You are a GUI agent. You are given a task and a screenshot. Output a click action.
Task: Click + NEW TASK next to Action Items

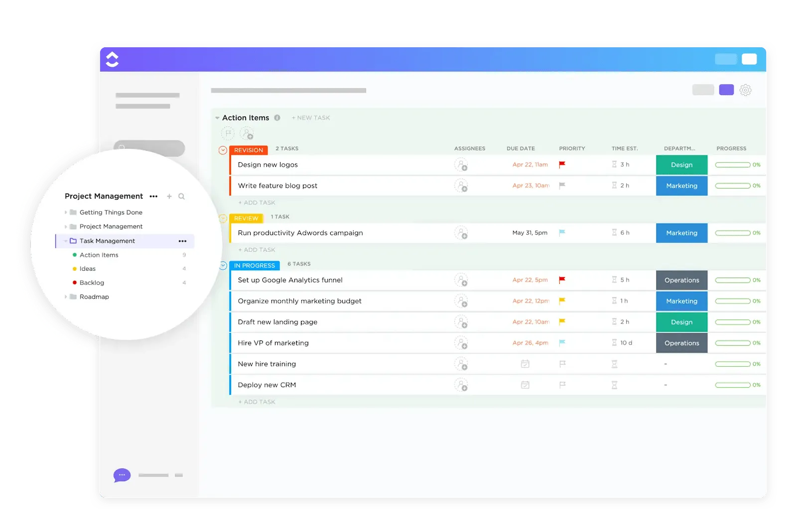pyautogui.click(x=311, y=118)
